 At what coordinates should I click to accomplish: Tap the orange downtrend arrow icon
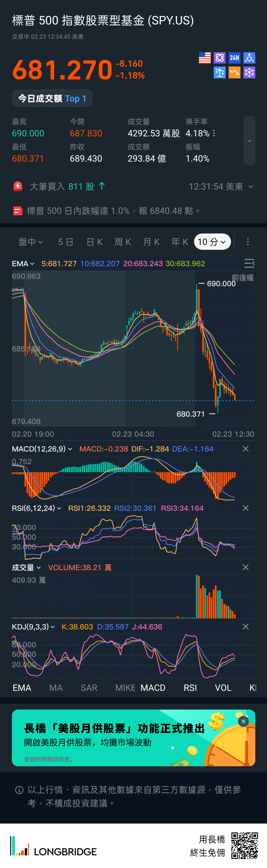tap(234, 72)
